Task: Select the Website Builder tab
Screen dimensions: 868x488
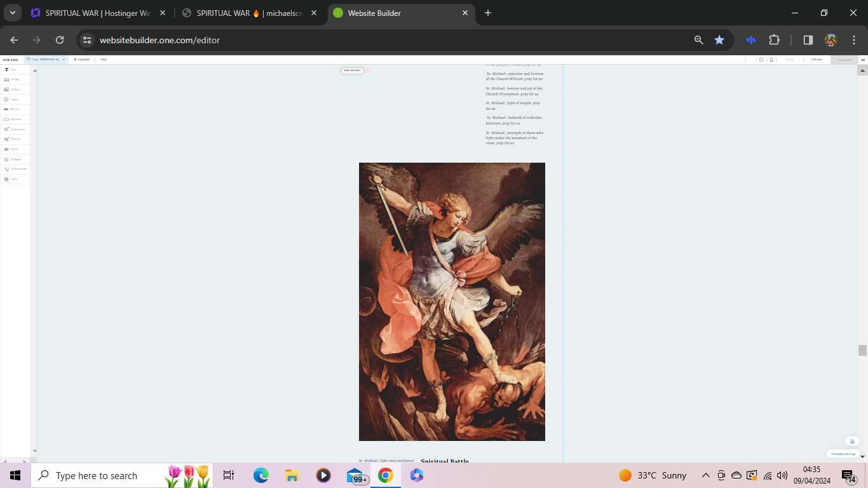Action: 402,13
